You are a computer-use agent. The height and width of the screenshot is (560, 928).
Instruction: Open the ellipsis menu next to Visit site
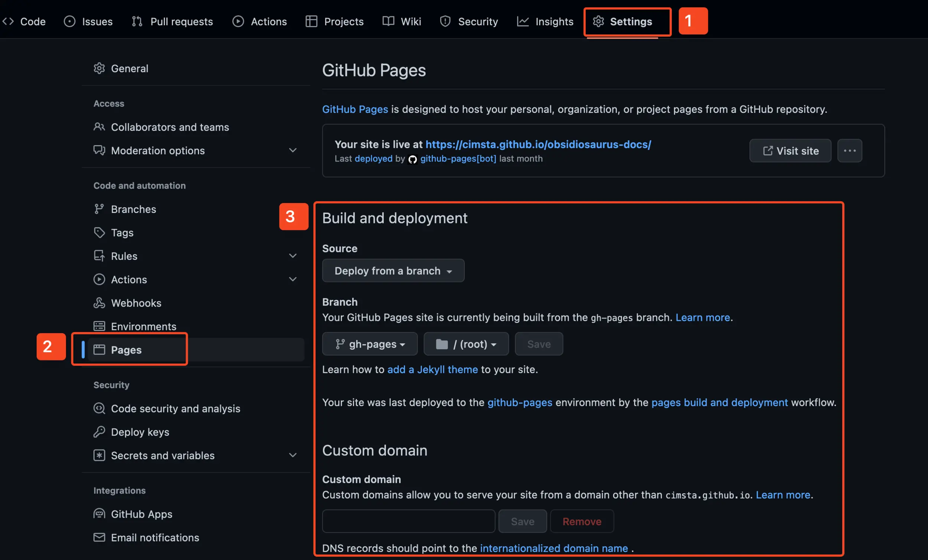(x=850, y=151)
